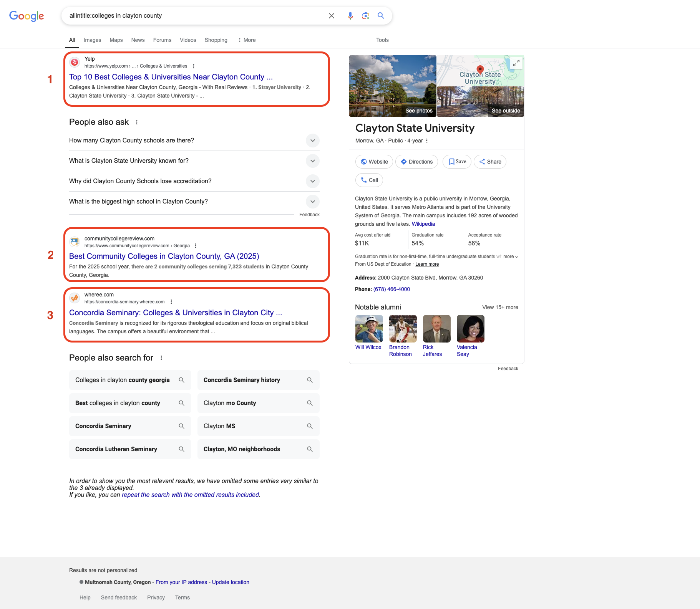Switch to the Videos tab
Image resolution: width=700 pixels, height=609 pixels.
[x=188, y=40]
